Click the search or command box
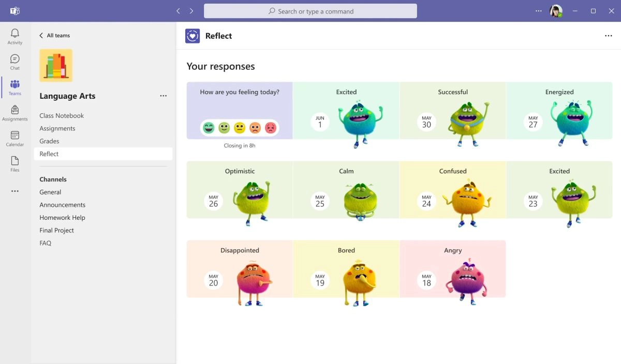This screenshot has width=621, height=364. pyautogui.click(x=310, y=11)
